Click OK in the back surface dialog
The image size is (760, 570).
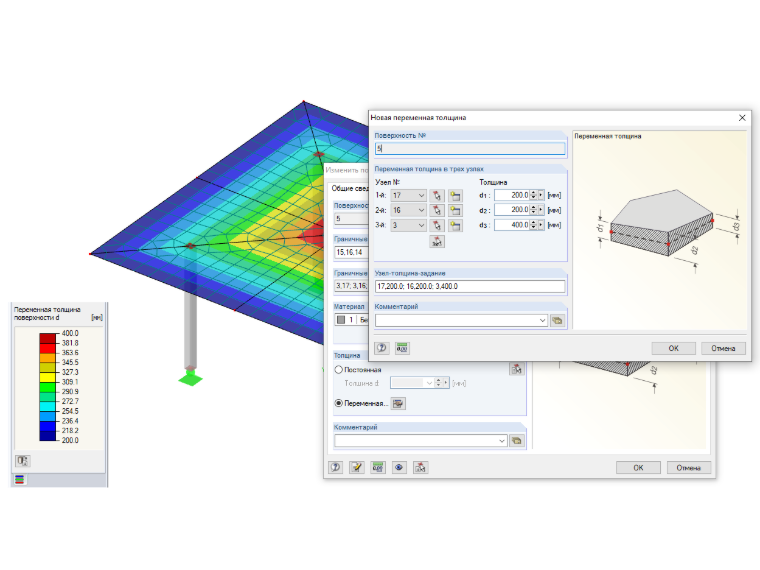(638, 468)
